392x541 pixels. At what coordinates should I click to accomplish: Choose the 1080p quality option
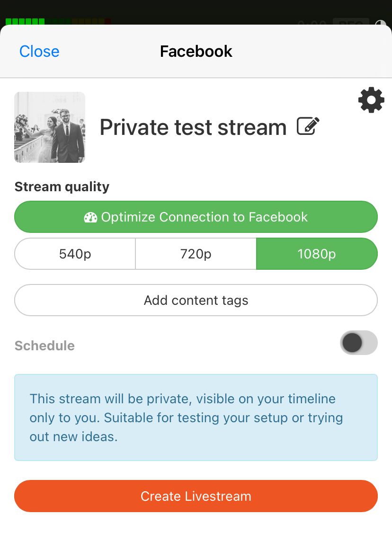[x=317, y=254]
